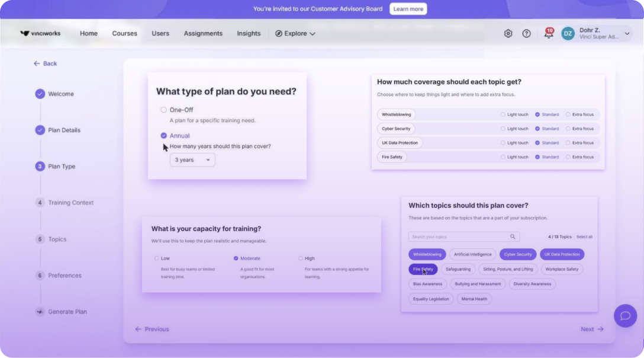Click the step 6 Preferences circle
644x358 pixels.
pos(40,275)
